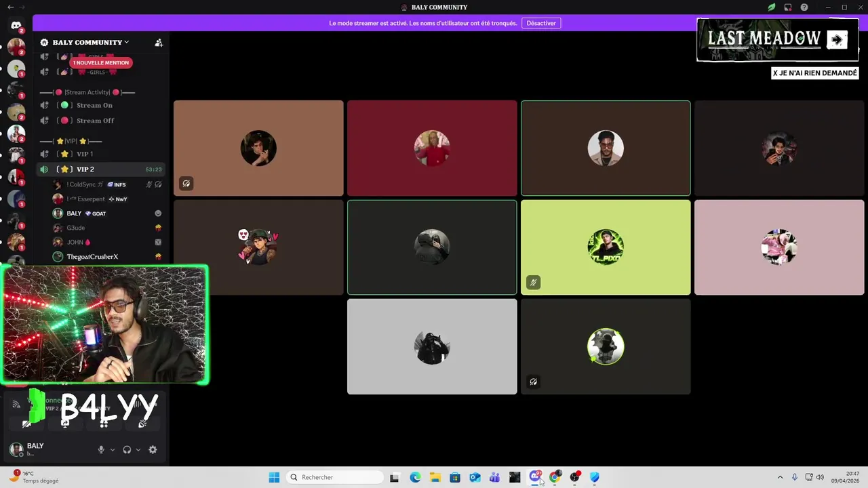The width and height of the screenshot is (868, 488).
Task: Open activities button in voice panel
Action: pyautogui.click(x=104, y=424)
